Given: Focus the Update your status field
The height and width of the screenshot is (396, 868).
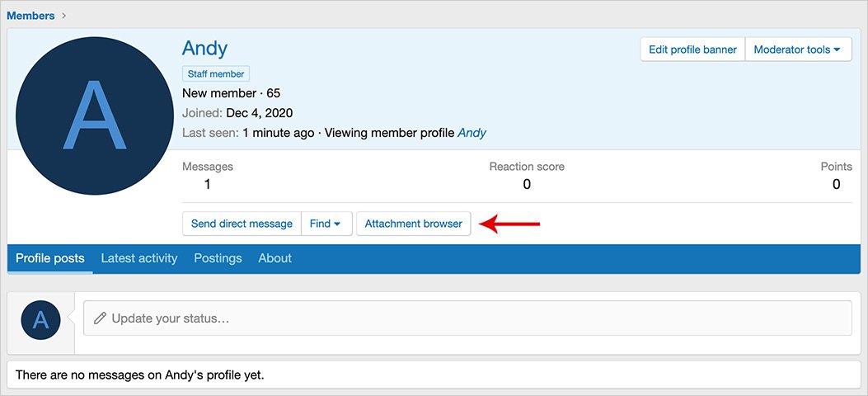Looking at the screenshot, I should [x=467, y=318].
